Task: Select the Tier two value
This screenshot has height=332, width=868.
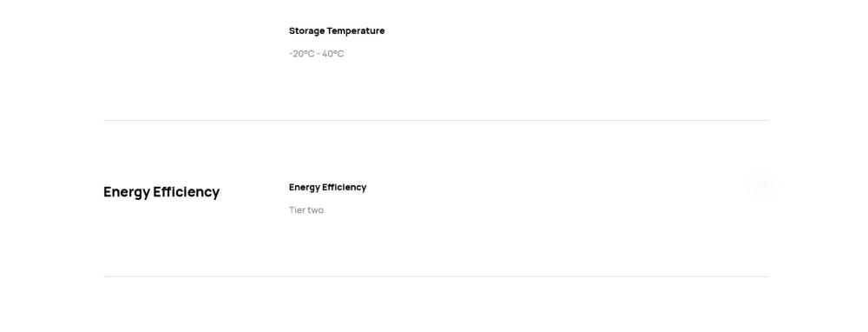Action: [x=306, y=210]
